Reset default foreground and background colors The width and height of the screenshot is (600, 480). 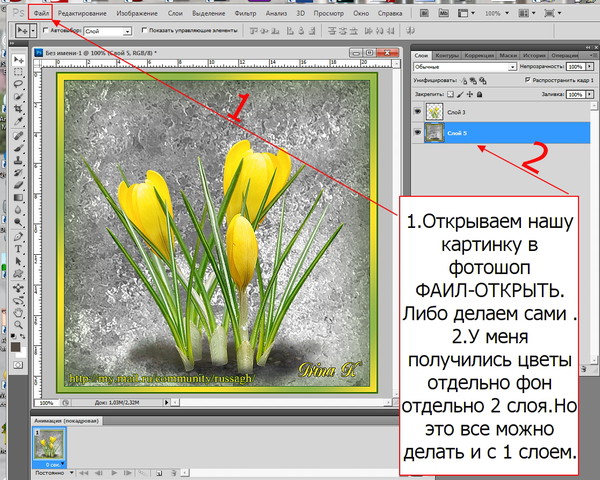coord(13,336)
